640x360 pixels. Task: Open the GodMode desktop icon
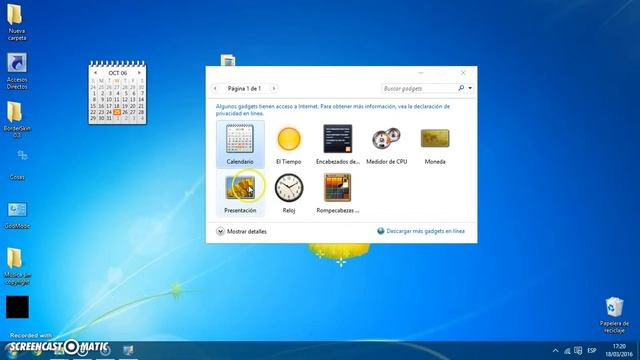[17, 215]
